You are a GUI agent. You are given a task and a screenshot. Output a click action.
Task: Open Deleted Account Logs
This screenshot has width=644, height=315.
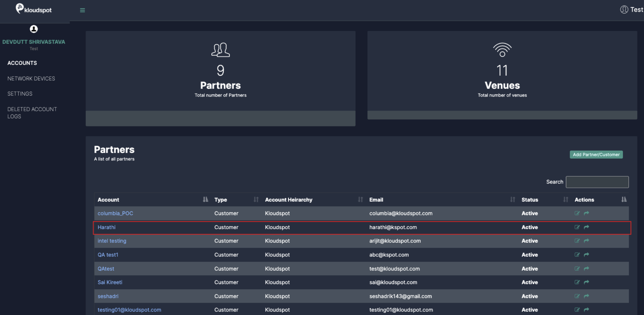32,113
